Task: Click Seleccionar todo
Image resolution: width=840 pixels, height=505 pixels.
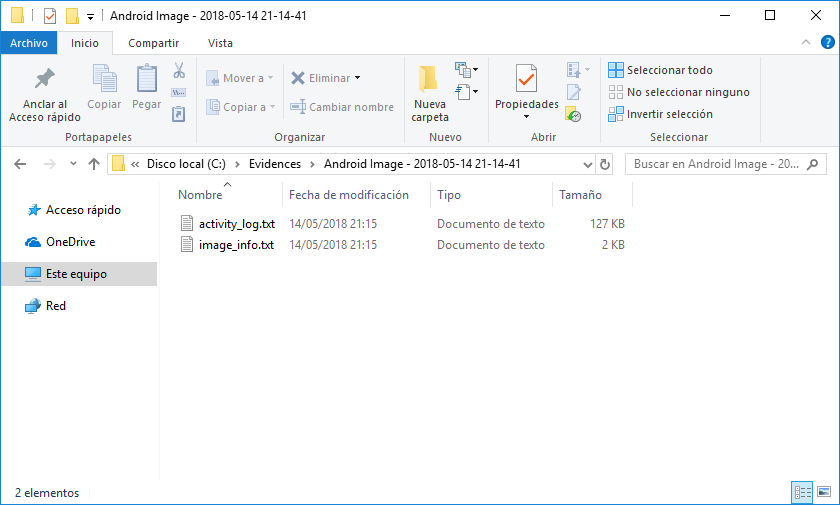Action: coord(669,70)
